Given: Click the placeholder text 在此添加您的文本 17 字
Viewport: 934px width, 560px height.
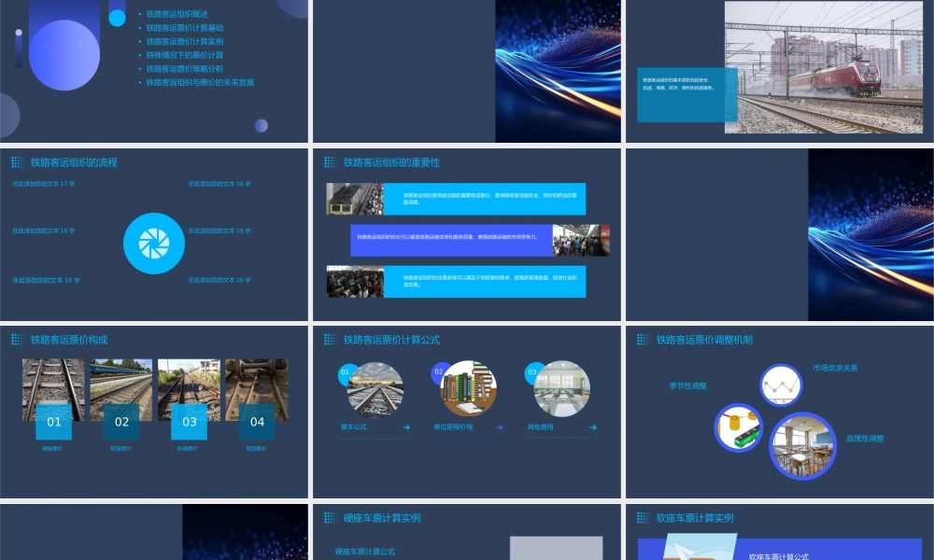Looking at the screenshot, I should click(x=44, y=184).
